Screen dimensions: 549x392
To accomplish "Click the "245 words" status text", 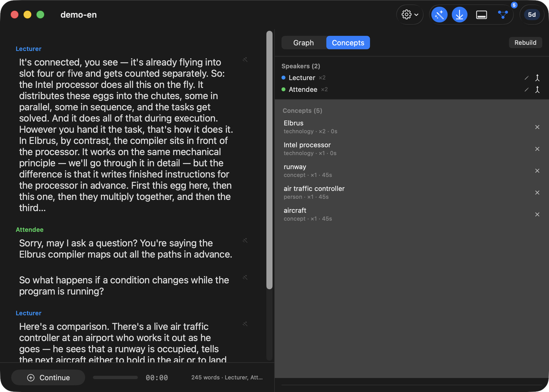I will click(x=205, y=377).
